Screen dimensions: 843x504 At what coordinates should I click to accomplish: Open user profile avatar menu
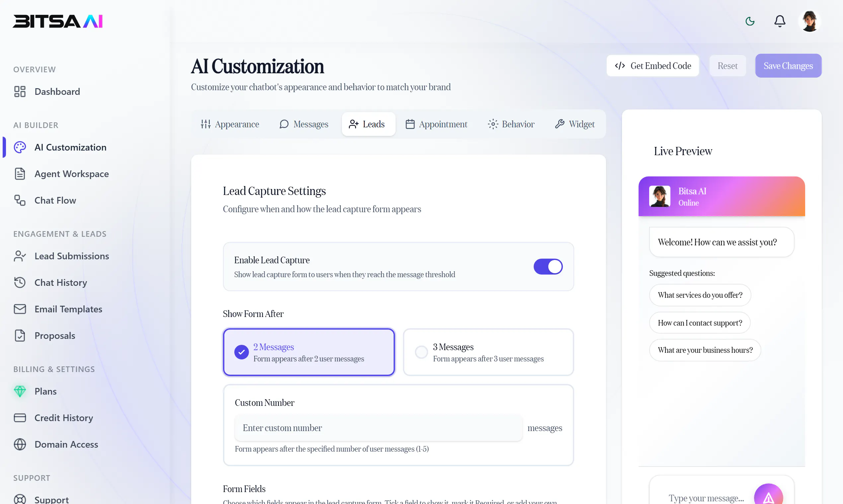(x=810, y=22)
